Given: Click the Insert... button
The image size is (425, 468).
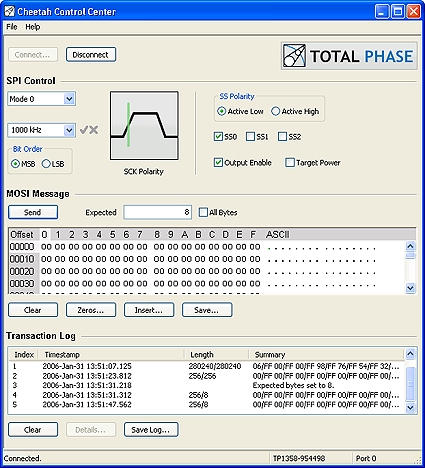Looking at the screenshot, I should coord(149,310).
